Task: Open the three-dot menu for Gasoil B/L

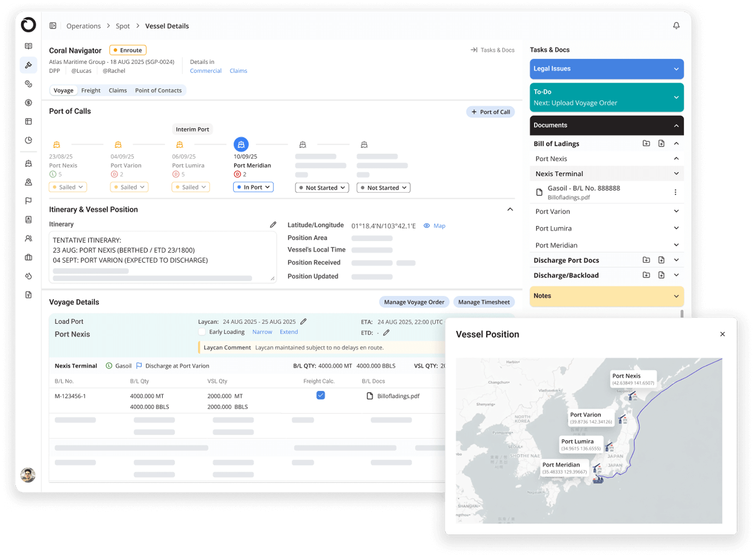Action: tap(675, 192)
